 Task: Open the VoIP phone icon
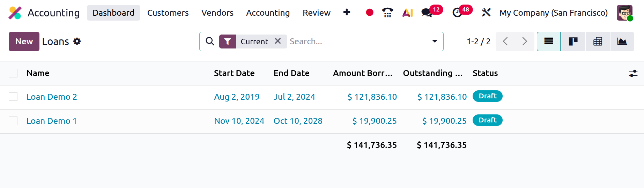387,13
